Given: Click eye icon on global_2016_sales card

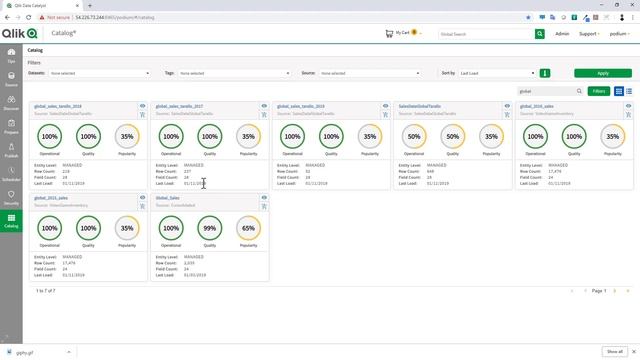Looking at the screenshot, I should pyautogui.click(x=629, y=106).
